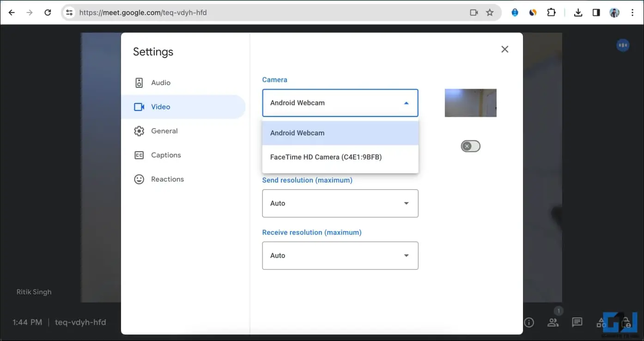Open Receive resolution dropdown
Viewport: 644px width, 341px height.
click(x=340, y=256)
